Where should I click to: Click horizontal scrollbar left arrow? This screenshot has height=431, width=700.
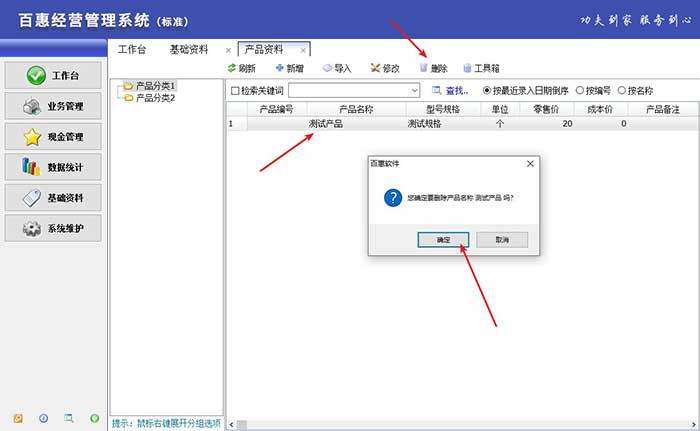231,425
